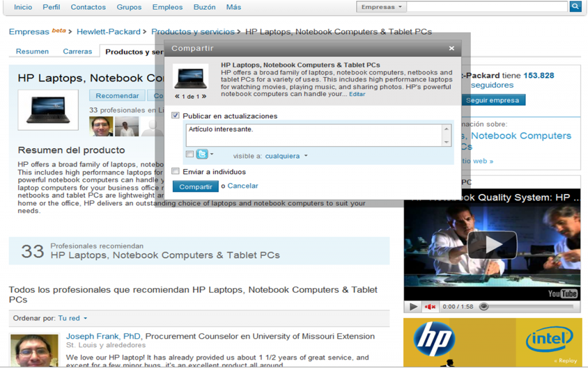This screenshot has height=368, width=588.
Task: Click the Editar link in description
Action: click(357, 94)
